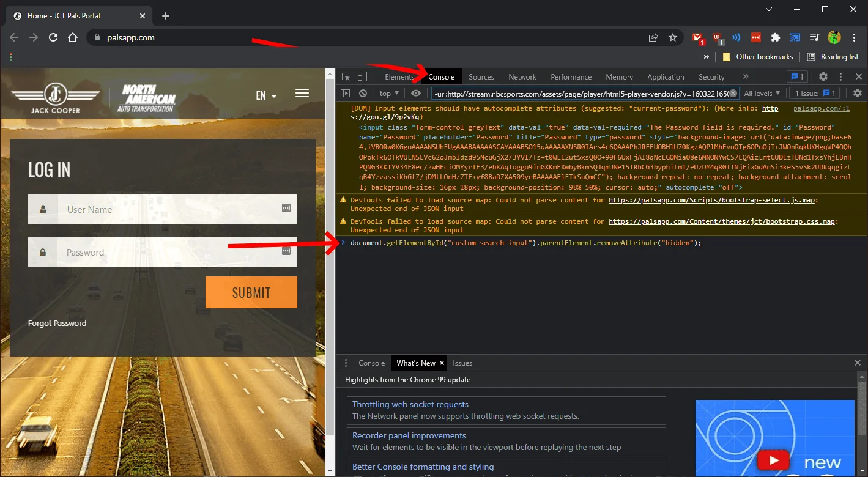Clear the console filter with the X button
This screenshot has height=477, width=868.
point(732,93)
